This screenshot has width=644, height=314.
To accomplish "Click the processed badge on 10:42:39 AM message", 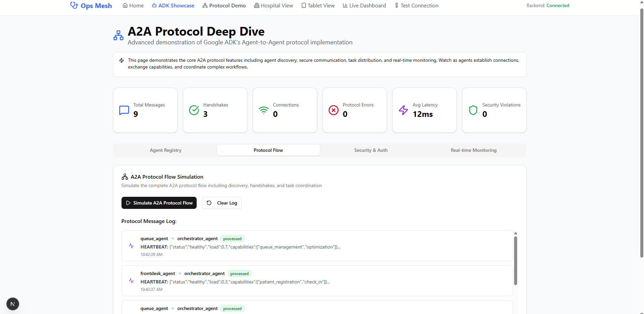I will (x=233, y=239).
